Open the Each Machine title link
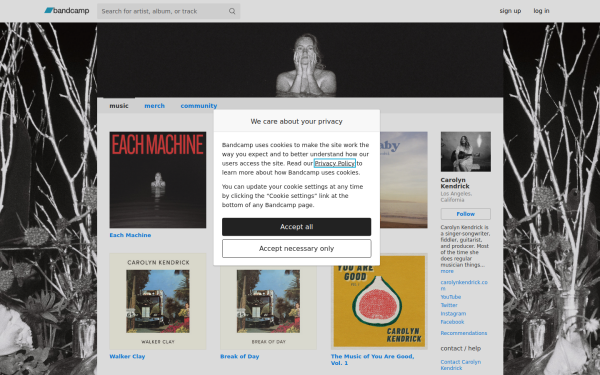The height and width of the screenshot is (375, 600). tap(130, 235)
